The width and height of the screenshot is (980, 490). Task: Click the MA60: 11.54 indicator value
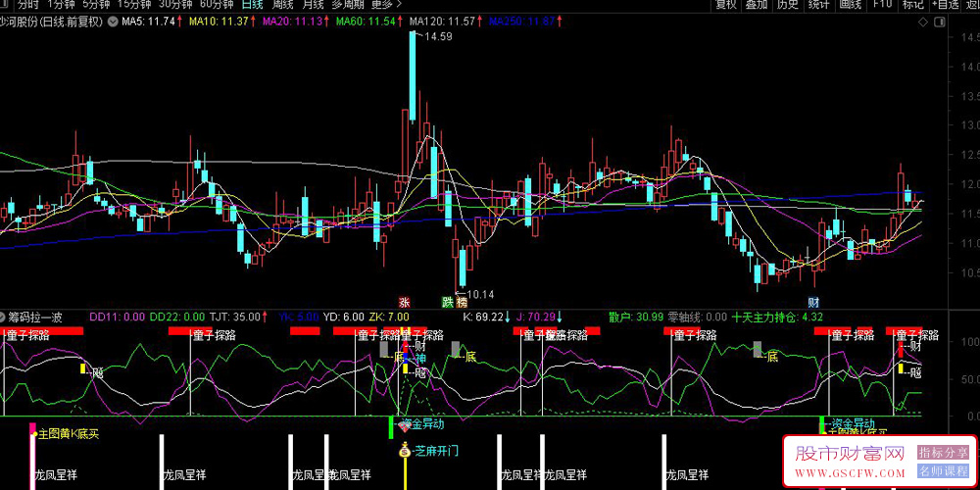point(366,22)
